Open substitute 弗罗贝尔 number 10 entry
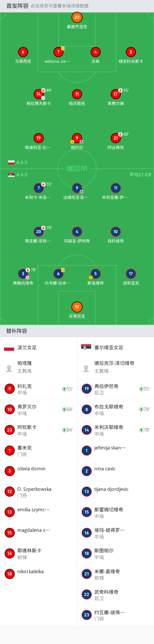 click(x=38, y=409)
